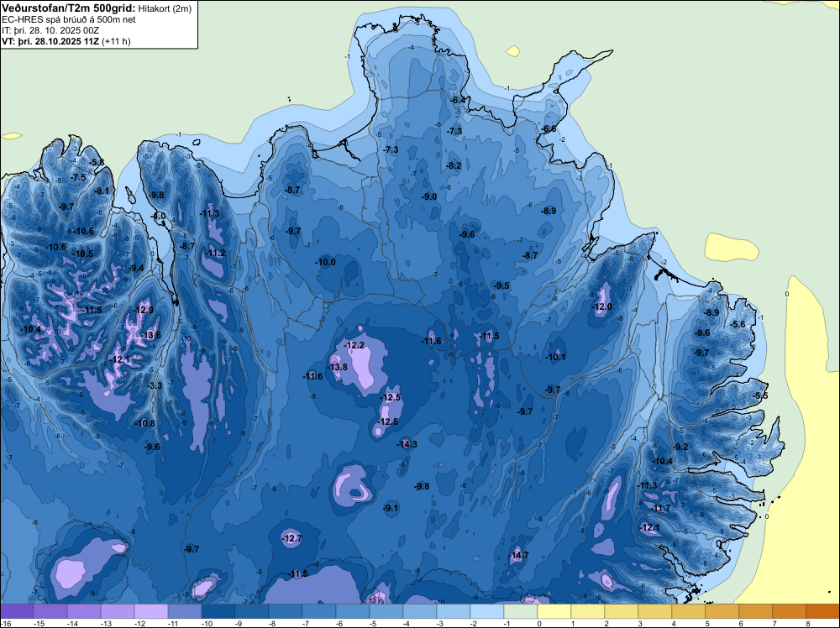
Task: Click legend swatch between 4 and 5
Action: tap(689, 611)
